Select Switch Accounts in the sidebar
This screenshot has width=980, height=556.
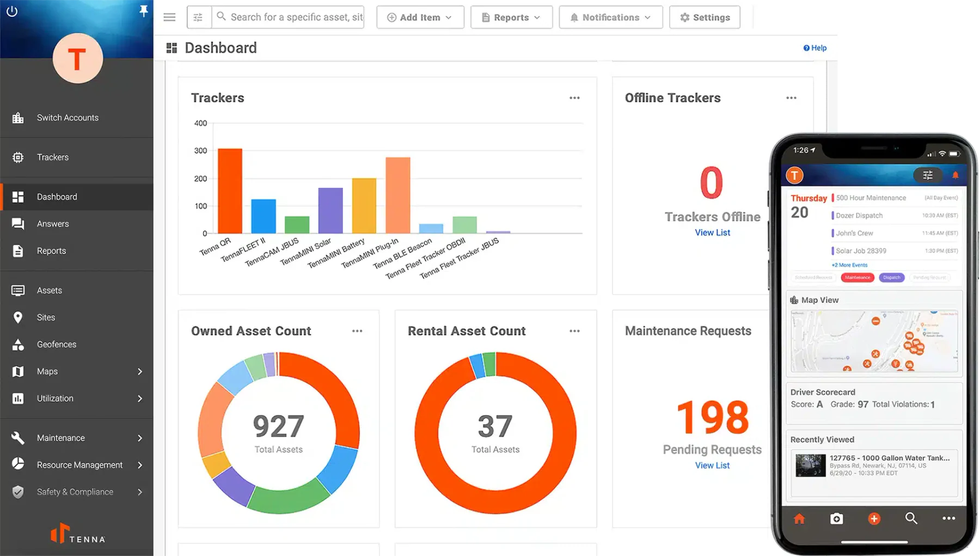click(77, 118)
